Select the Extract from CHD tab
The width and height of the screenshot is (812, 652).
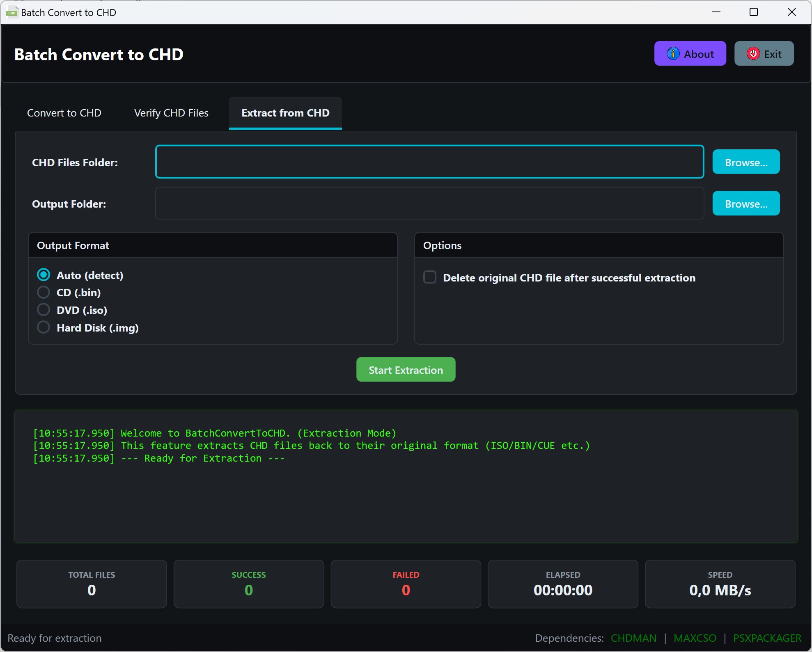(x=285, y=113)
